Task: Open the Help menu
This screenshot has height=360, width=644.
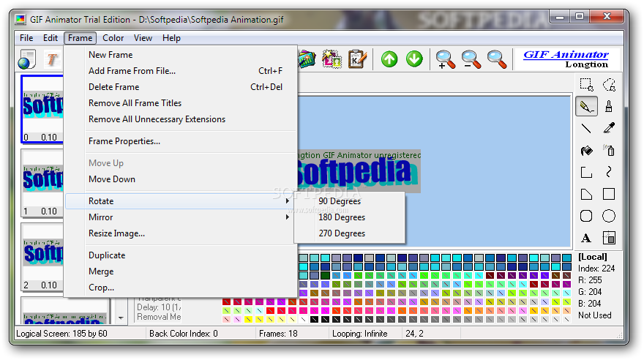Action: (x=171, y=38)
